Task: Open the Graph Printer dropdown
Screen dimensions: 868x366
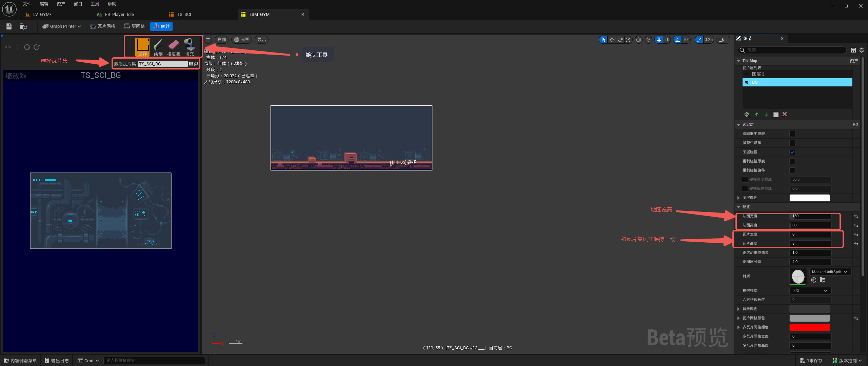Action: [x=62, y=26]
